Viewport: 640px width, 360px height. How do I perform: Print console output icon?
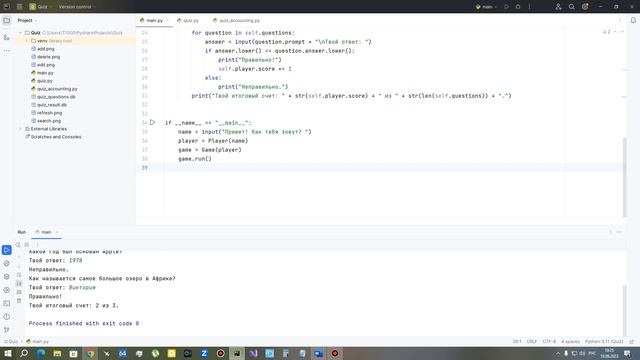coord(19,292)
